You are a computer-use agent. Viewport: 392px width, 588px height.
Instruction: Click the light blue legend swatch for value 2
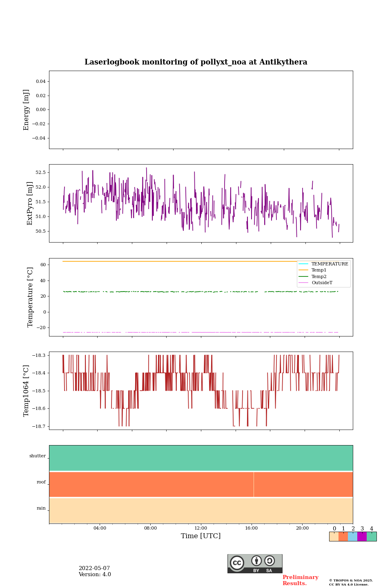coord(352,537)
